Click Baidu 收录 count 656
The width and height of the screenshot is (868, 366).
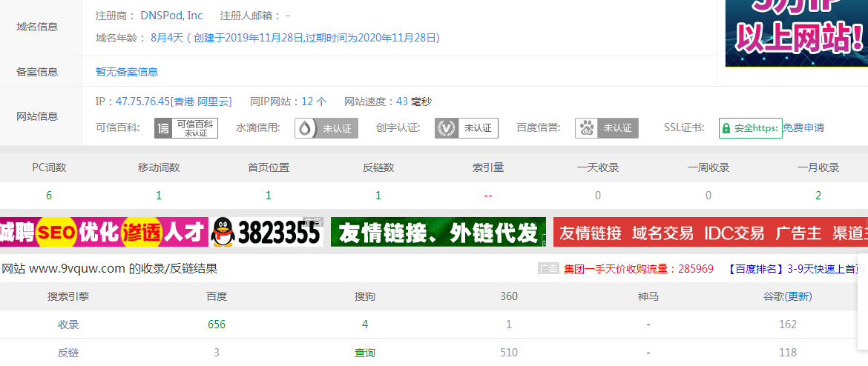(x=217, y=324)
